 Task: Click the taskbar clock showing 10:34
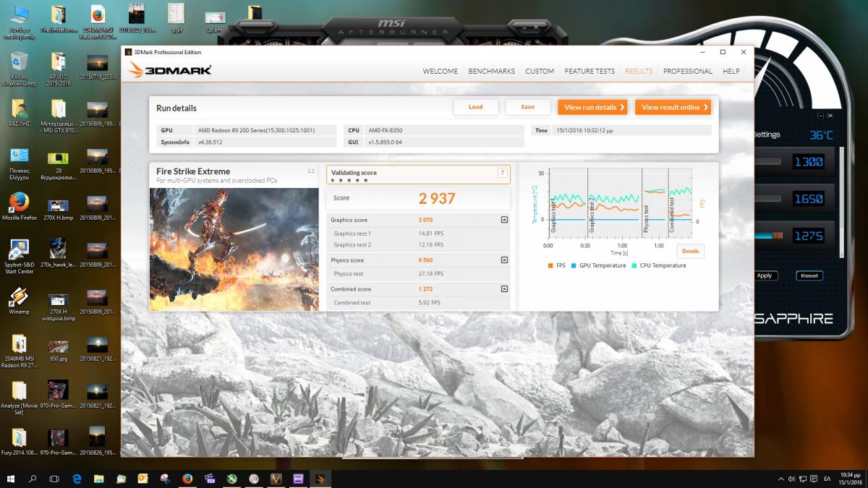click(851, 479)
